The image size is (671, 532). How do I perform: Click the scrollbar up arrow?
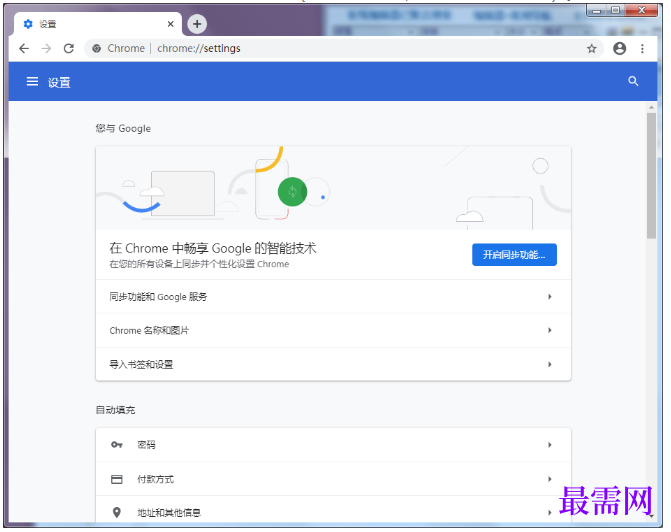(x=651, y=107)
